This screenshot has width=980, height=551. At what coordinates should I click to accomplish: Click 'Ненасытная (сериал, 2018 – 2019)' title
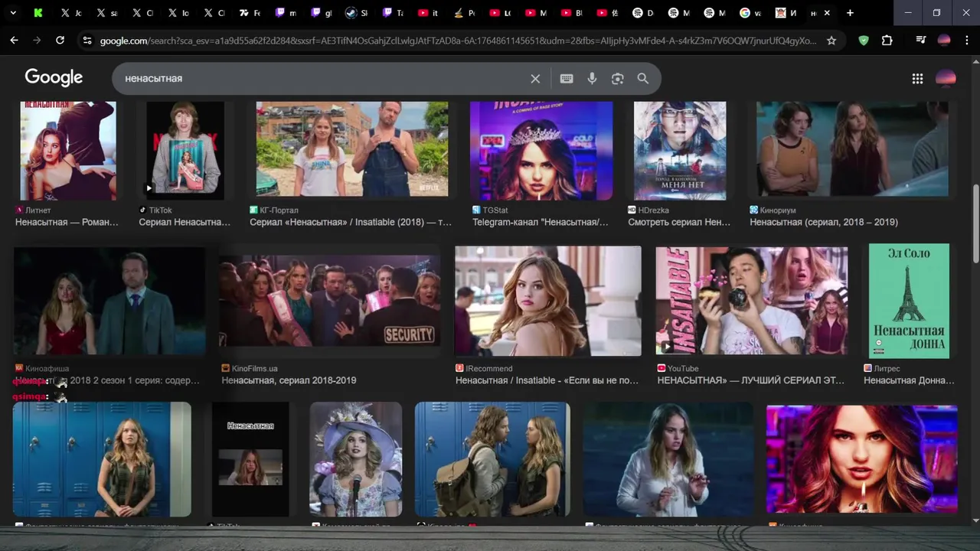tap(824, 222)
